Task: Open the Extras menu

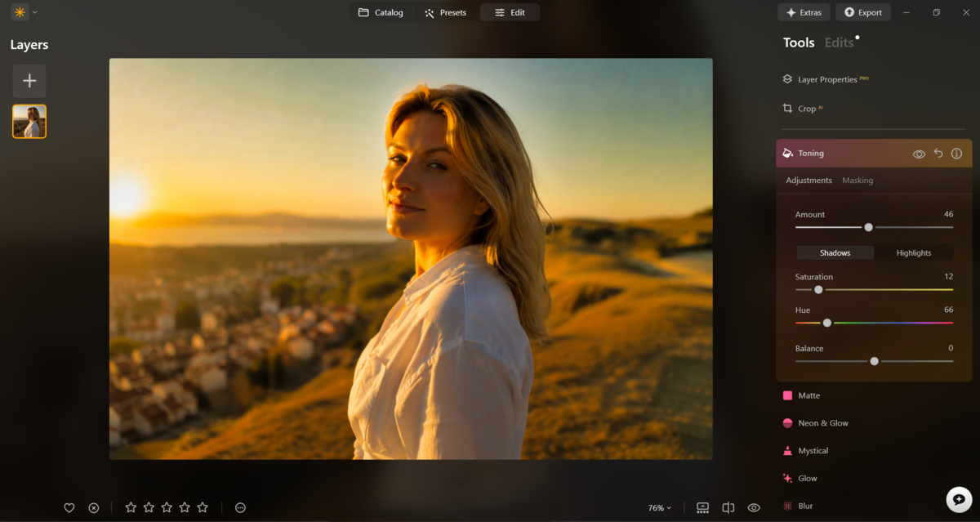Action: (804, 12)
